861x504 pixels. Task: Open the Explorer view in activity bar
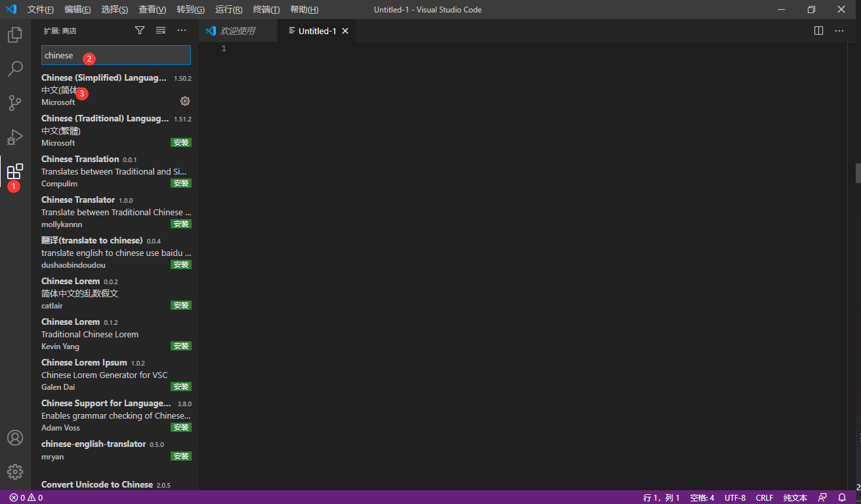click(x=15, y=35)
